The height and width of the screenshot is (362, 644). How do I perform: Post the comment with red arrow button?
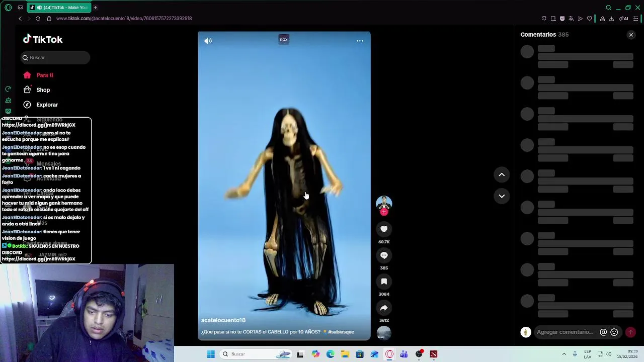630,332
